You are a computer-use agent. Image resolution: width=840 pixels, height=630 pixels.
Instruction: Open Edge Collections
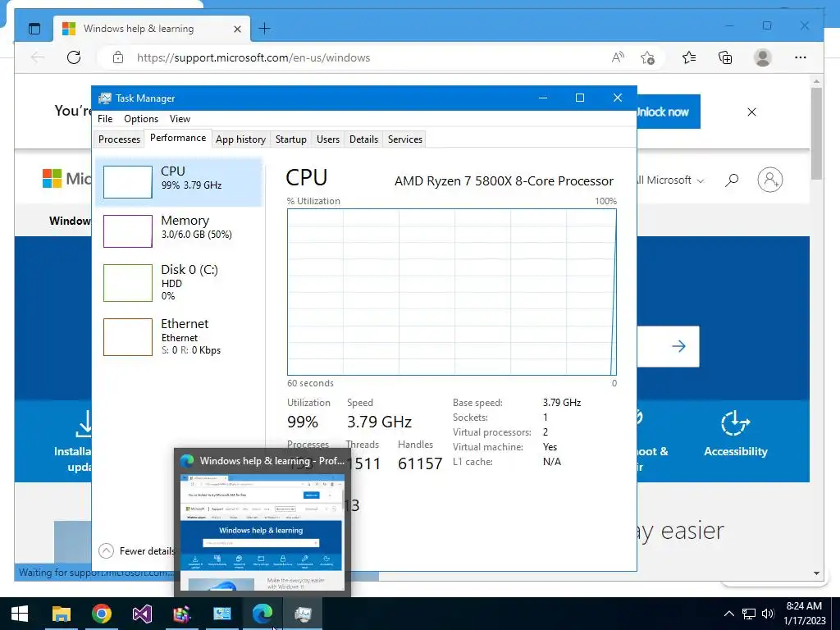point(725,57)
